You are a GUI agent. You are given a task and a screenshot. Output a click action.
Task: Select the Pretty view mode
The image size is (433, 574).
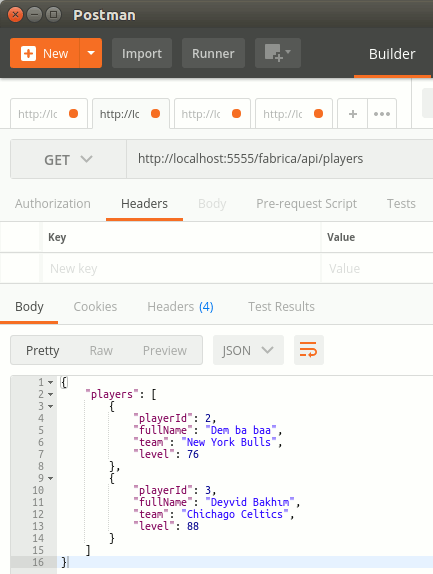[42, 350]
